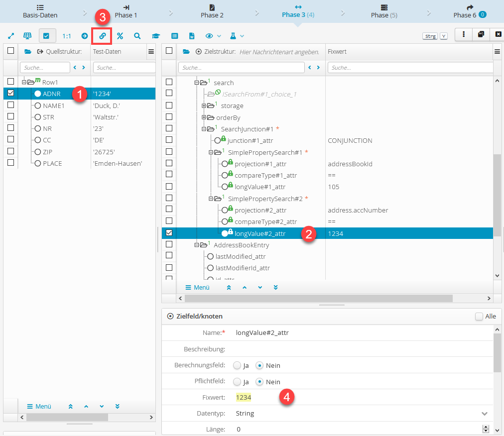This screenshot has width=504, height=436.
Task: Click the circled right-arrow toolbar icon
Action: coord(85,36)
